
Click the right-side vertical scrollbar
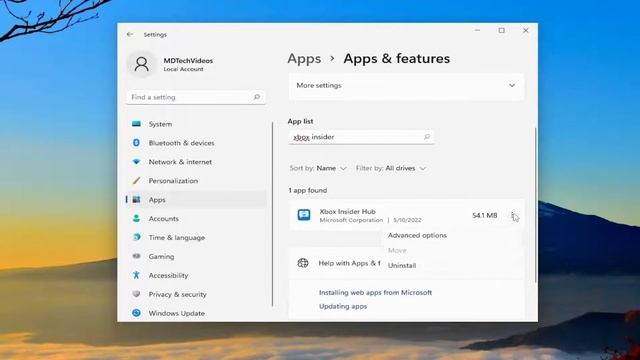point(535,204)
